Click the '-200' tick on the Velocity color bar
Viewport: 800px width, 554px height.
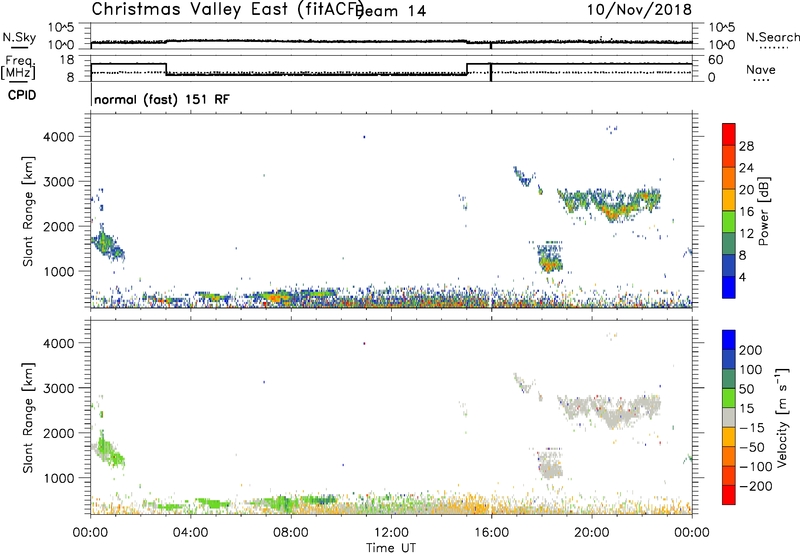[x=755, y=486]
